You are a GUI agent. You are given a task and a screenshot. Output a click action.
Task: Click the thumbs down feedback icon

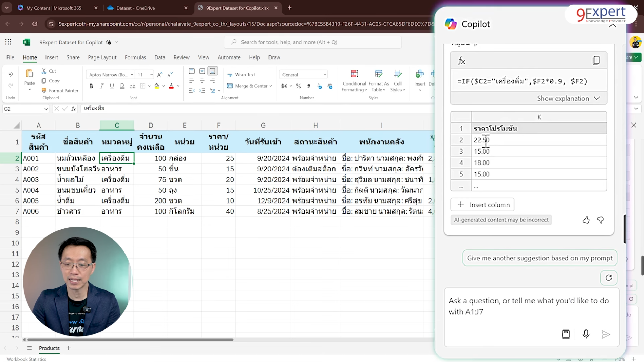tap(600, 220)
